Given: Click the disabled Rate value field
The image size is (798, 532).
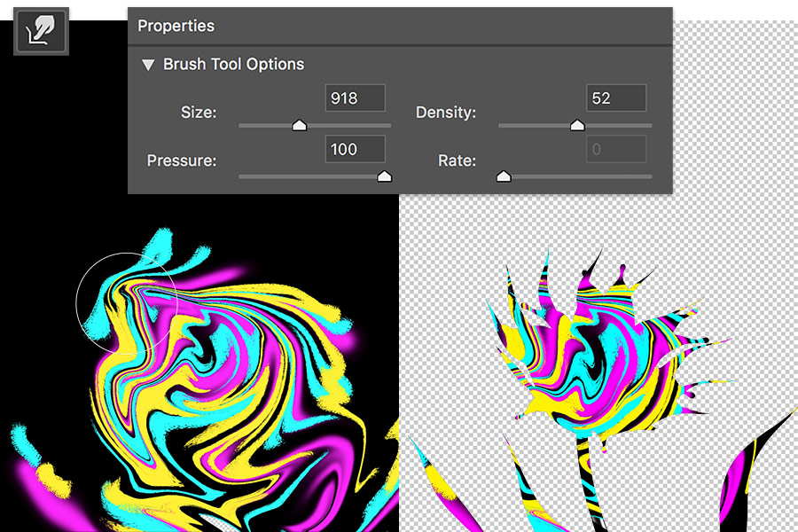Looking at the screenshot, I should 616,149.
